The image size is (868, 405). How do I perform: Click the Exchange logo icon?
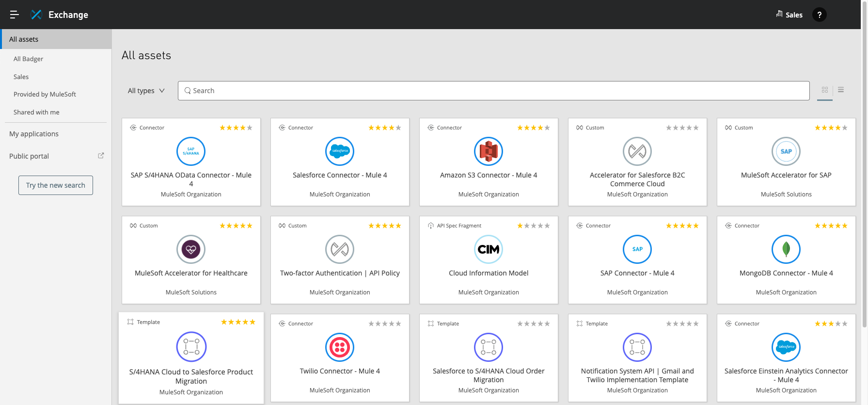(36, 15)
